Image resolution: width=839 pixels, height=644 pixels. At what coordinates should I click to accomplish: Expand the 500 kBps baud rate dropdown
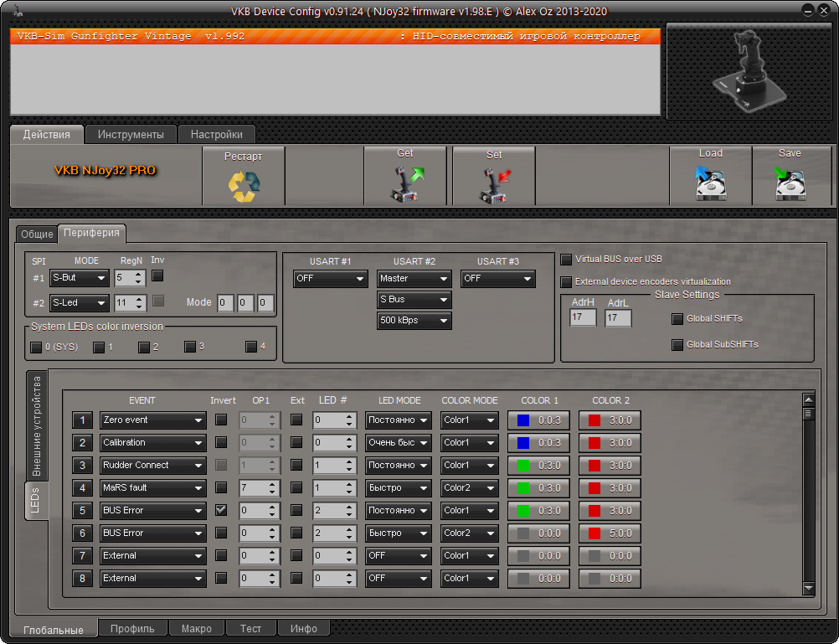coord(414,321)
